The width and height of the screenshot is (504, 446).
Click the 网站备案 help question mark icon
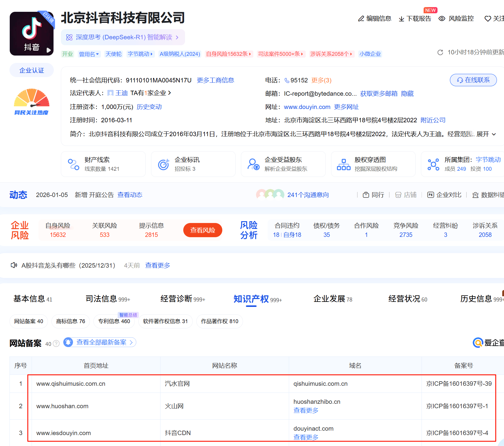click(x=56, y=344)
